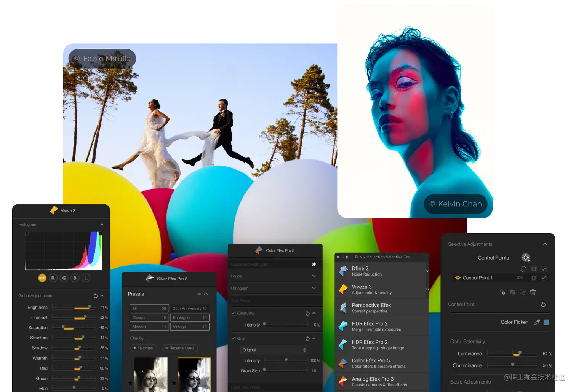Launch HDR Efex Pro 2 Tone mapping single image
576x392 pixels.
click(382, 345)
